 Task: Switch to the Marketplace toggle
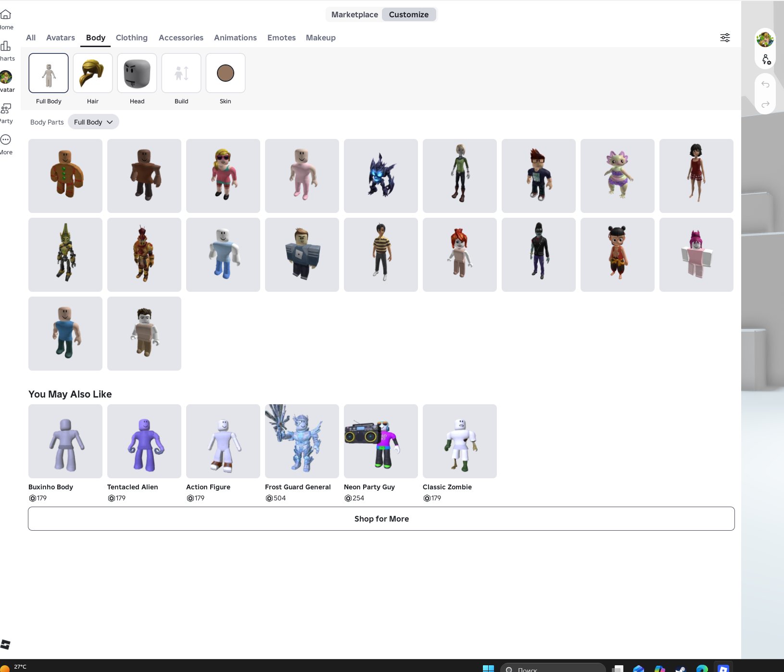(354, 14)
